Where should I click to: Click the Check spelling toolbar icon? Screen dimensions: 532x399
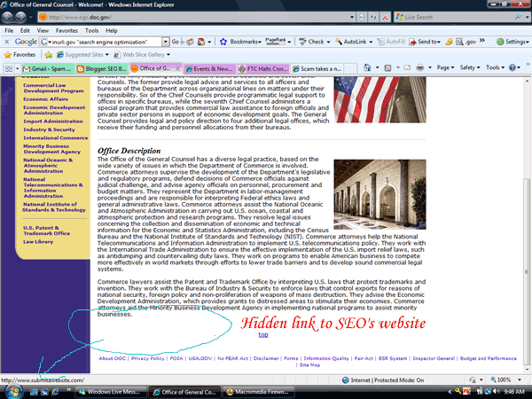pos(302,42)
